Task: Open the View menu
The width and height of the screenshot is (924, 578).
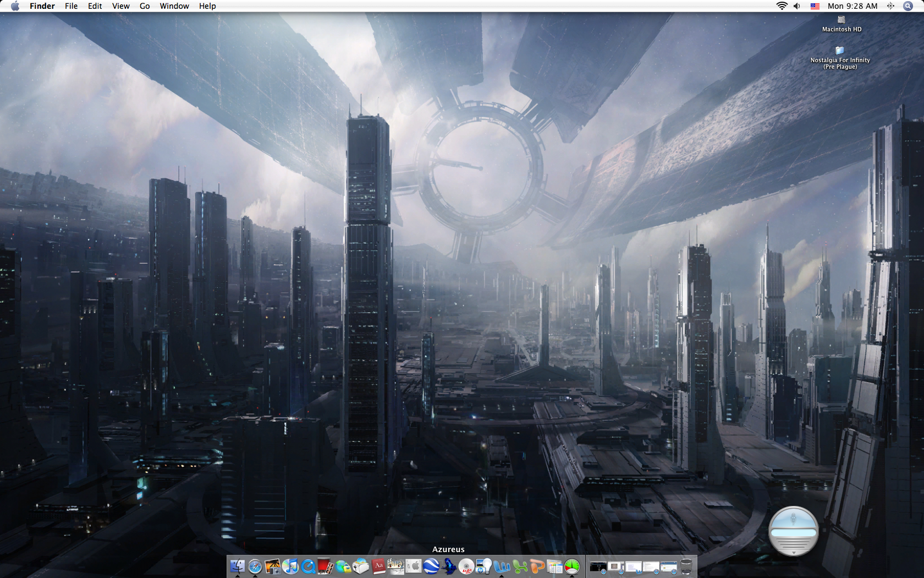Action: (121, 6)
